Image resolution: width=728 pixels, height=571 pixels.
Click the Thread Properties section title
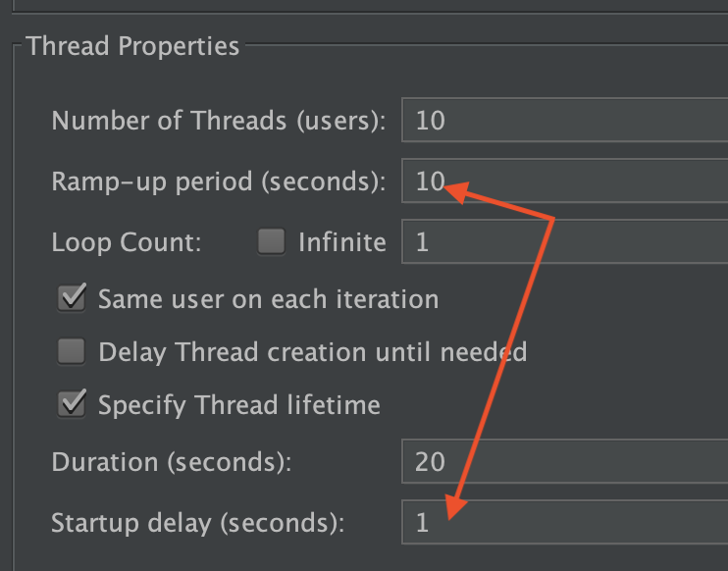(132, 45)
